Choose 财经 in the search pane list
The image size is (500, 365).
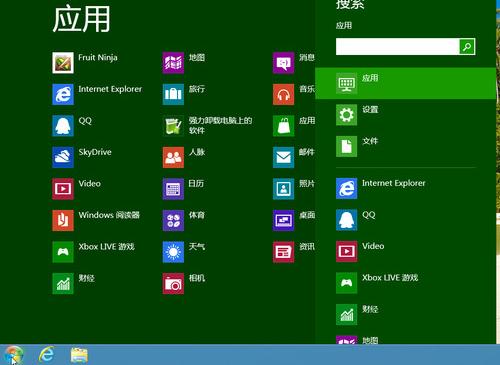[357, 314]
